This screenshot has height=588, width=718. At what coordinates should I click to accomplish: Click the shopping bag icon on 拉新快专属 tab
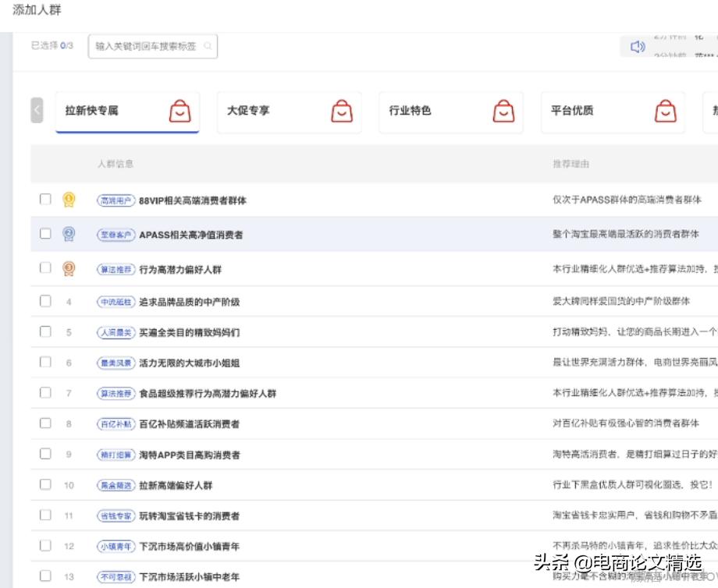click(x=179, y=111)
